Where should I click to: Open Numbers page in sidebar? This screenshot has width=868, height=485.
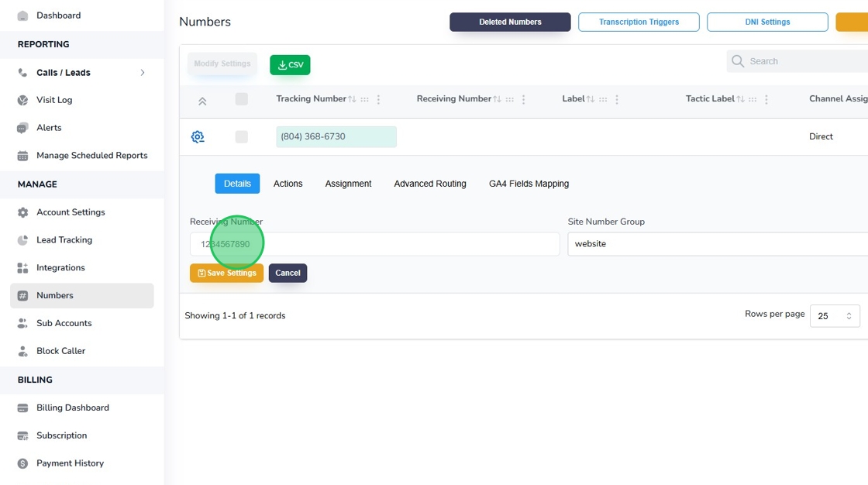(x=82, y=296)
